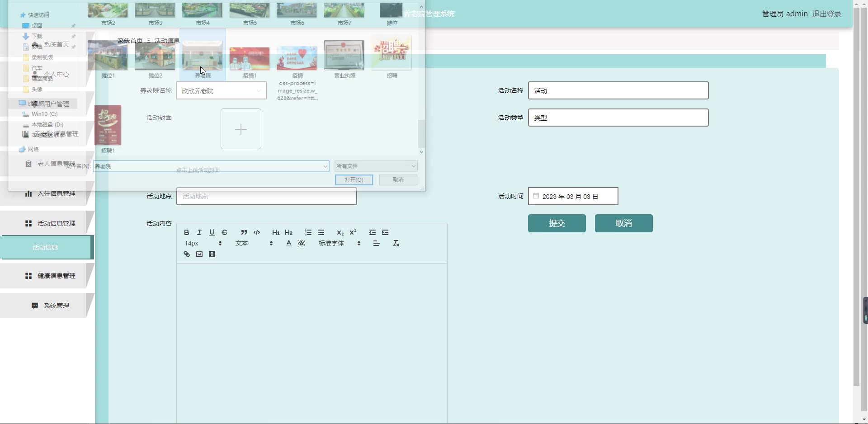The width and height of the screenshot is (868, 424).
Task: Click the 活动时间 date field
Action: [573, 196]
